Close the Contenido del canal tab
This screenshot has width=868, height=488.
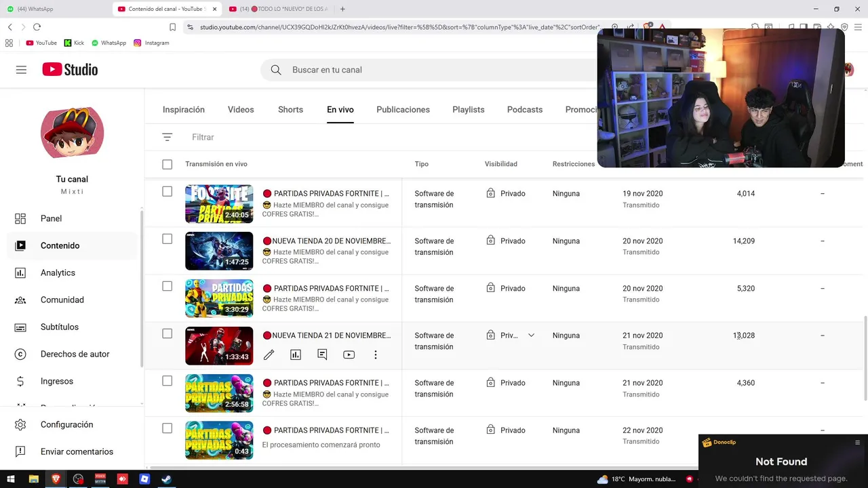[216, 9]
